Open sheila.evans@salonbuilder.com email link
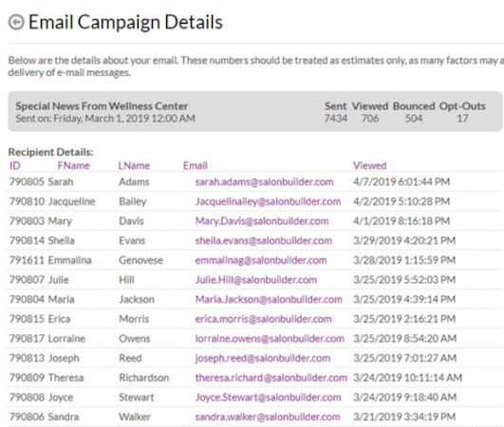The height and width of the screenshot is (427, 504). pos(264,241)
